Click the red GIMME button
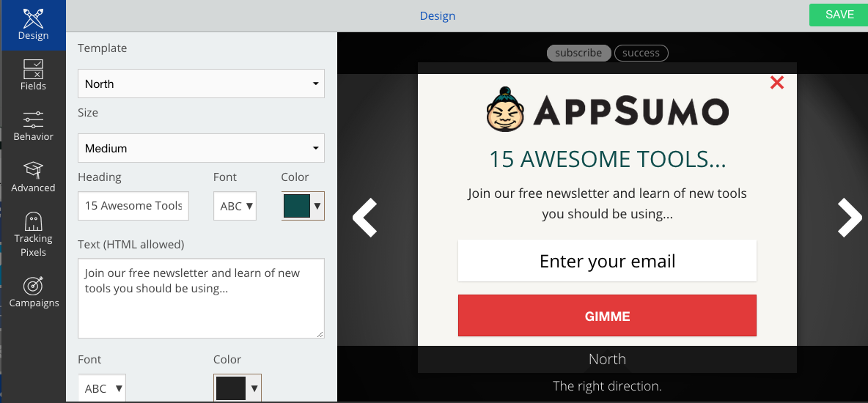 tap(607, 316)
